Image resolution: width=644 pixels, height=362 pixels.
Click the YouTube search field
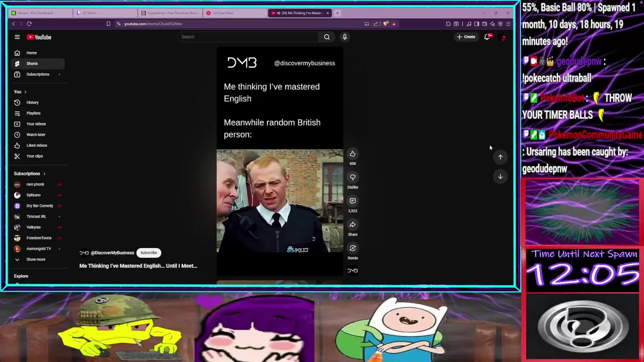tap(248, 37)
